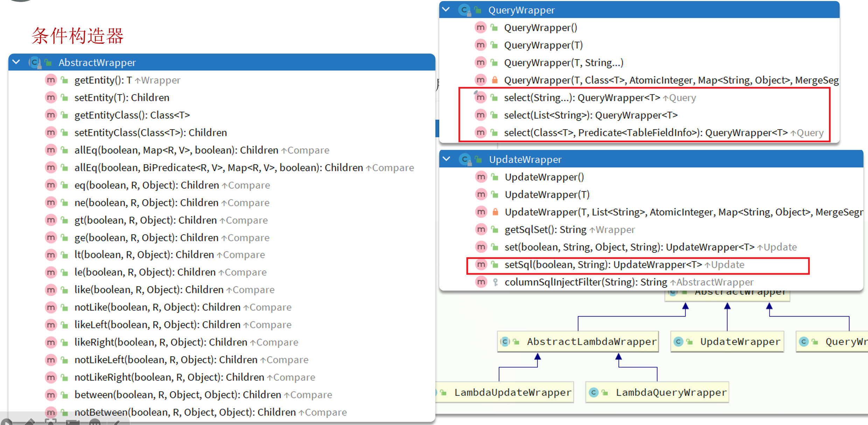The height and width of the screenshot is (425, 868).
Task: Select the between(boolean, R, Object, Object) method
Action: point(203,395)
